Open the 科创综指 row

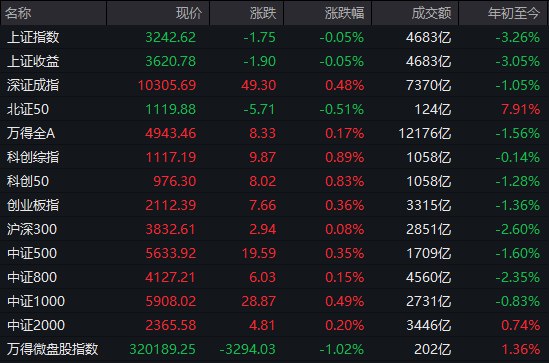(274, 157)
